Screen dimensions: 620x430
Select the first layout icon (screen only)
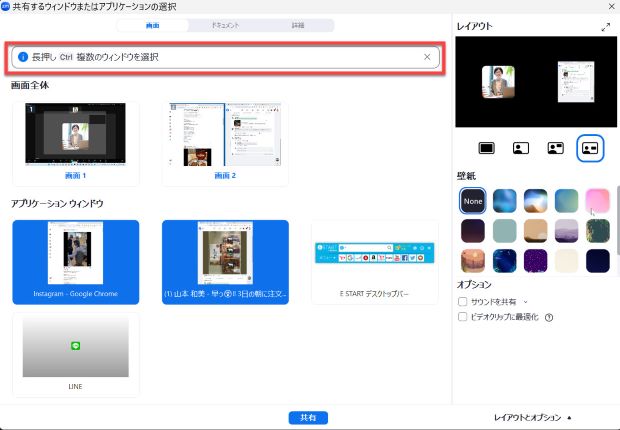[x=487, y=148]
